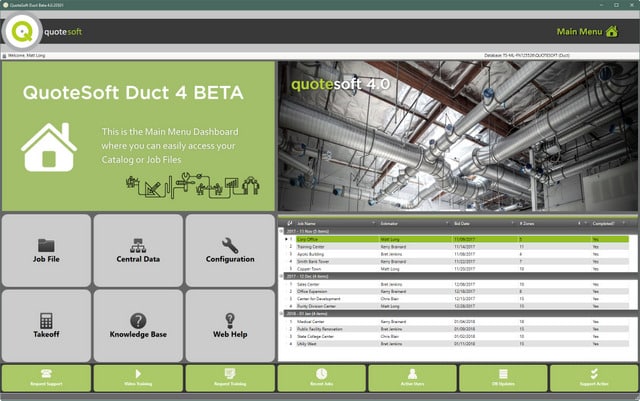
Task: Open the # Zones column filter
Action: click(586, 223)
